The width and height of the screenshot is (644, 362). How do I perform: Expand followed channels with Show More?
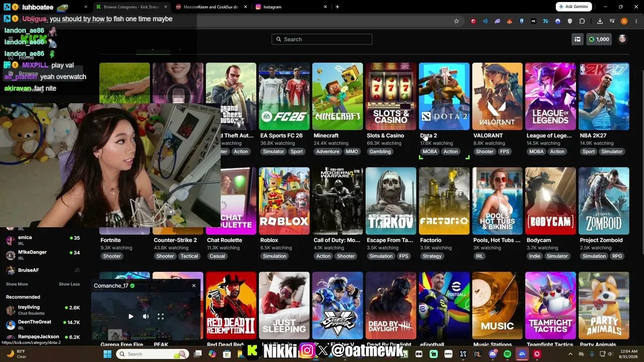pos(17,284)
